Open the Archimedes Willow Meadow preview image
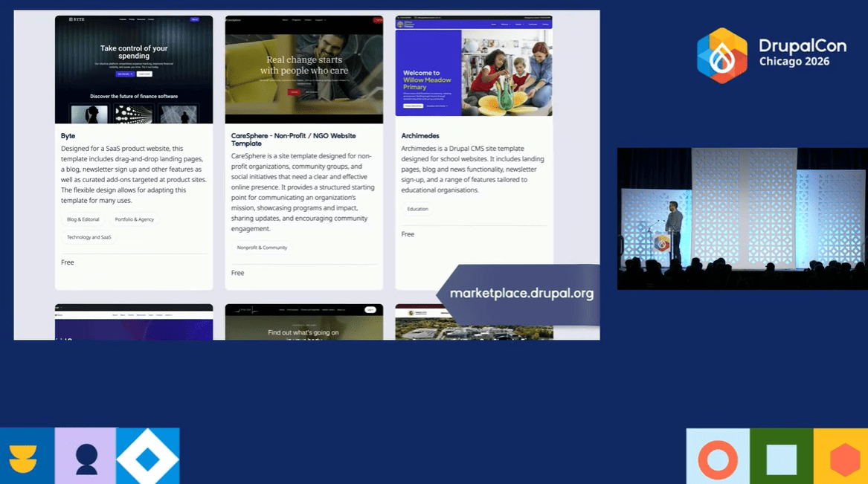The width and height of the screenshot is (868, 484). point(474,65)
